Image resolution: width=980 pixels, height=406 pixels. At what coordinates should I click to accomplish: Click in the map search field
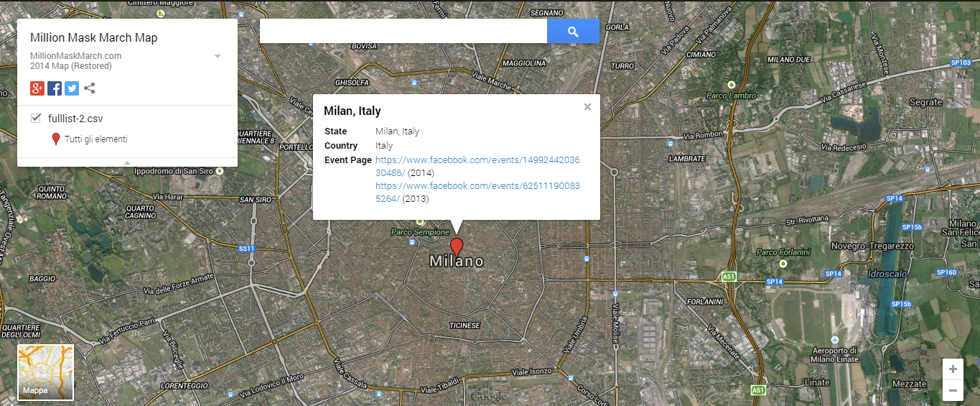403,31
